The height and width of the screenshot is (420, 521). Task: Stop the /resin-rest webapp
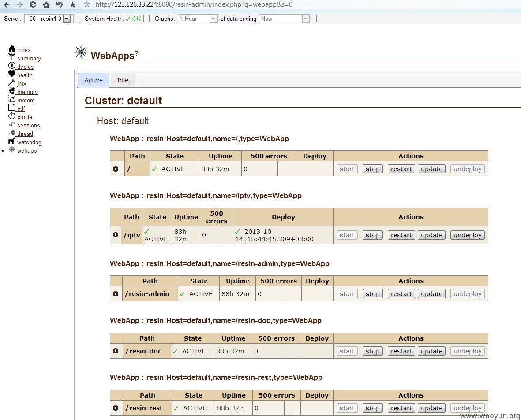[x=372, y=408]
